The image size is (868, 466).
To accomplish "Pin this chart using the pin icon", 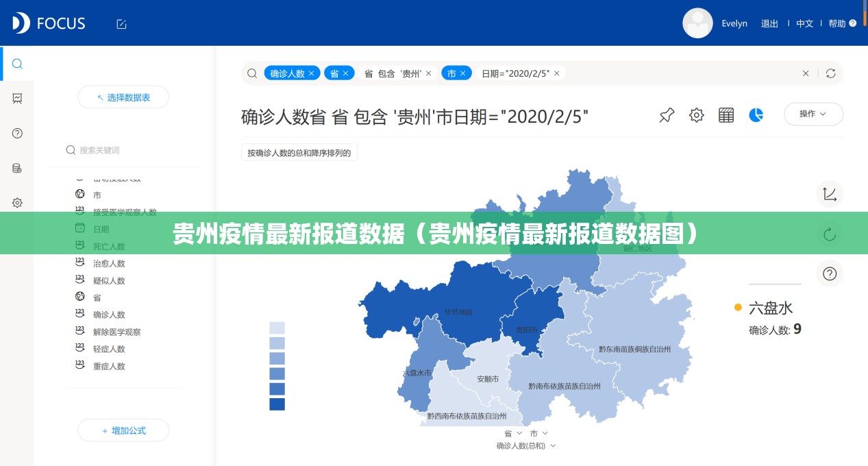I will tap(667, 115).
